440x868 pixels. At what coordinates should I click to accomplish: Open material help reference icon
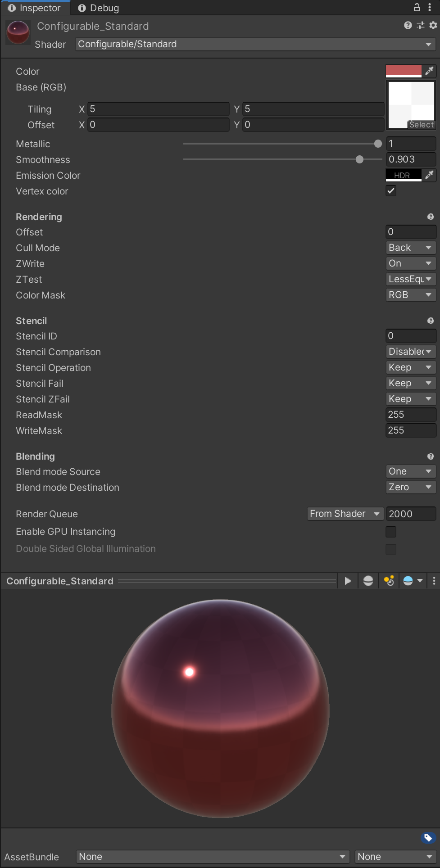(408, 25)
